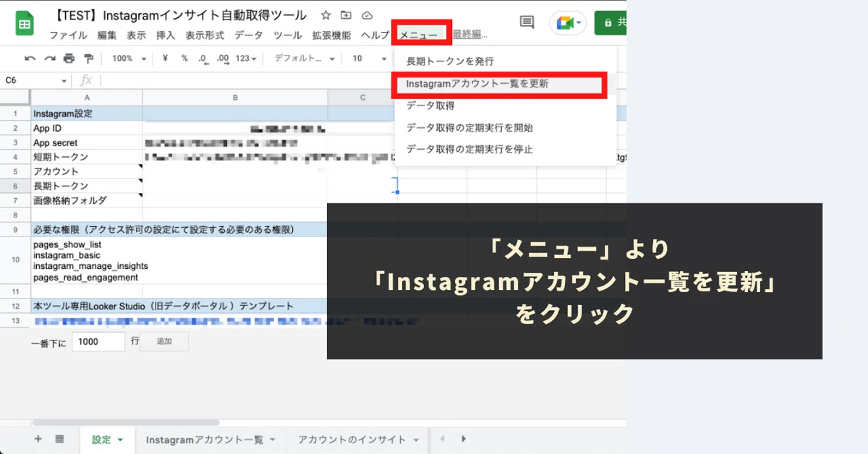This screenshot has width=868, height=454.
Task: Choose データ取得の定期実行を停止
Action: (505, 150)
